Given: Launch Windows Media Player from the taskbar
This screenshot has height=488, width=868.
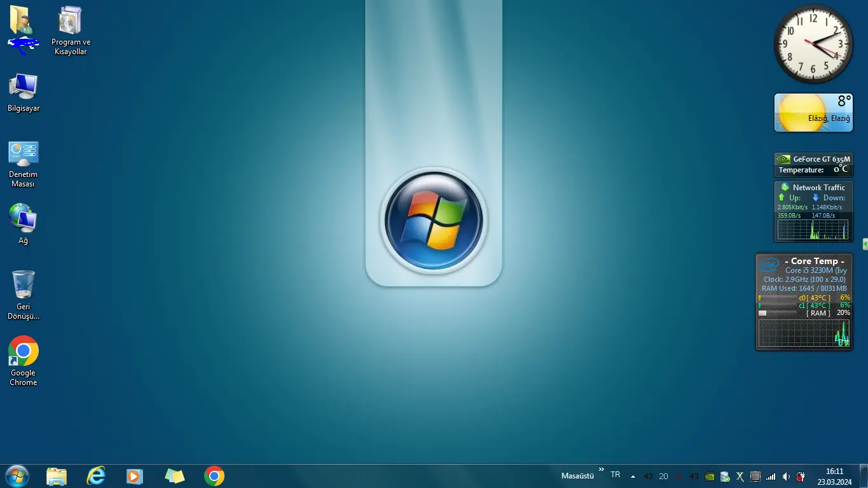Looking at the screenshot, I should coord(135,476).
